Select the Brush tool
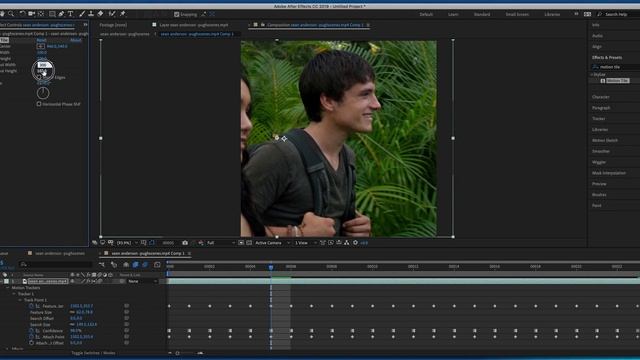Image resolution: width=640 pixels, height=360 pixels. (82, 14)
